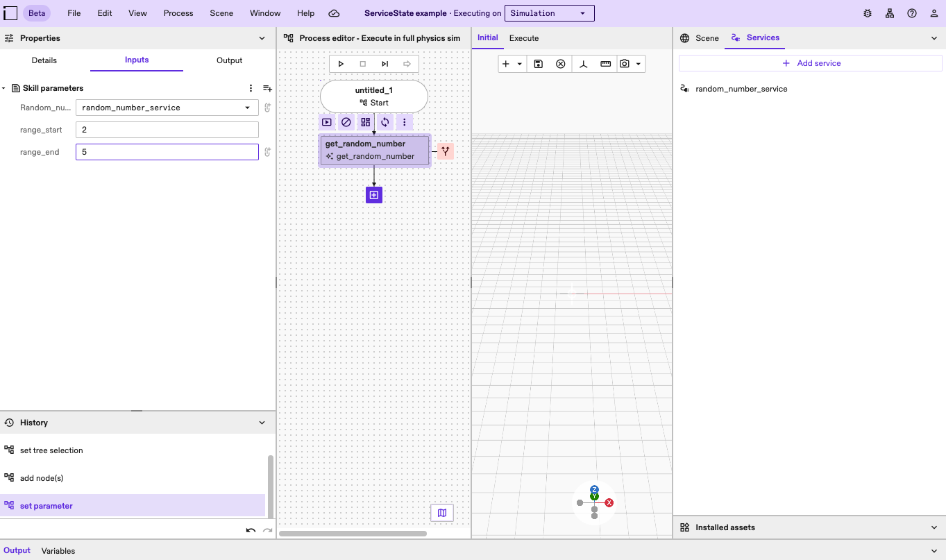
Task: Click the camera snapshot icon in the viewport toolbar
Action: pos(625,63)
